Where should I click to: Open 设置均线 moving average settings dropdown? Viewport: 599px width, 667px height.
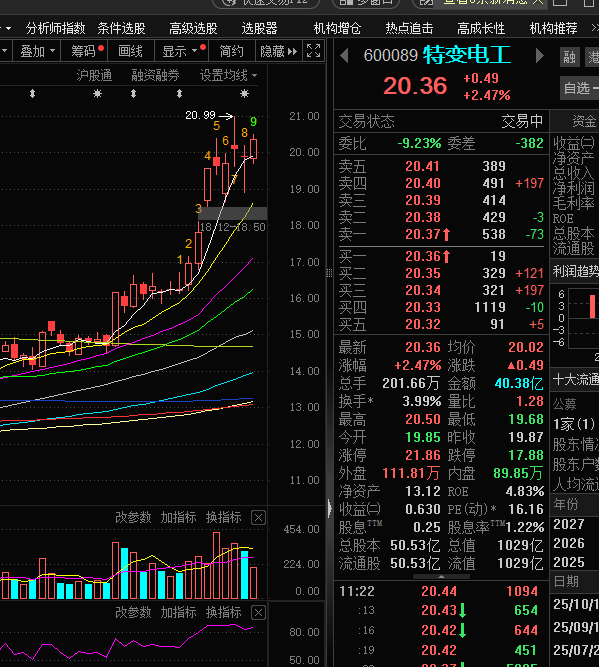tap(228, 75)
